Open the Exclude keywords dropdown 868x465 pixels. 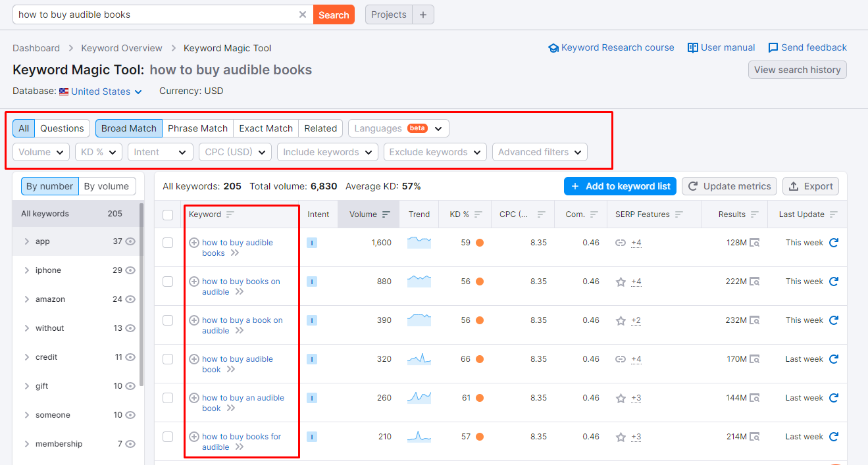pos(435,152)
